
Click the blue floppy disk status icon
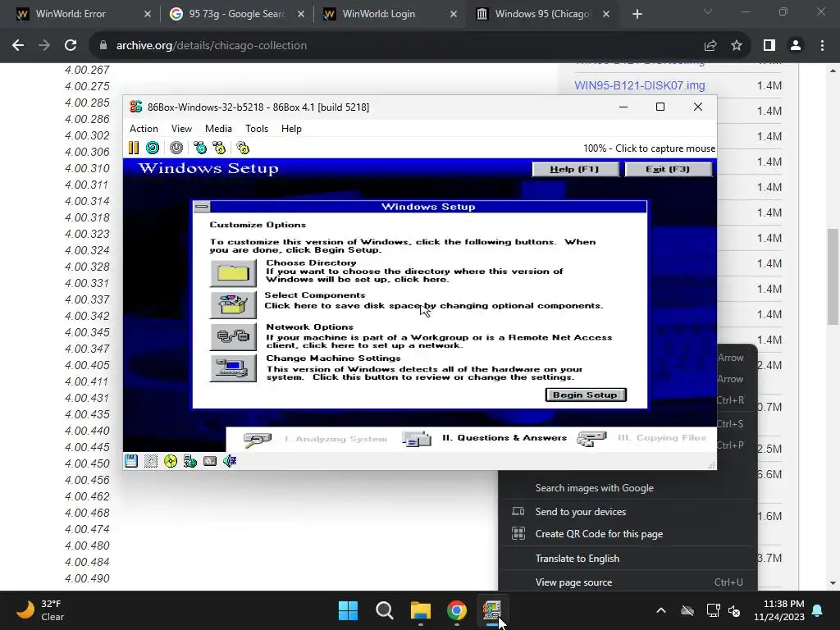(131, 461)
